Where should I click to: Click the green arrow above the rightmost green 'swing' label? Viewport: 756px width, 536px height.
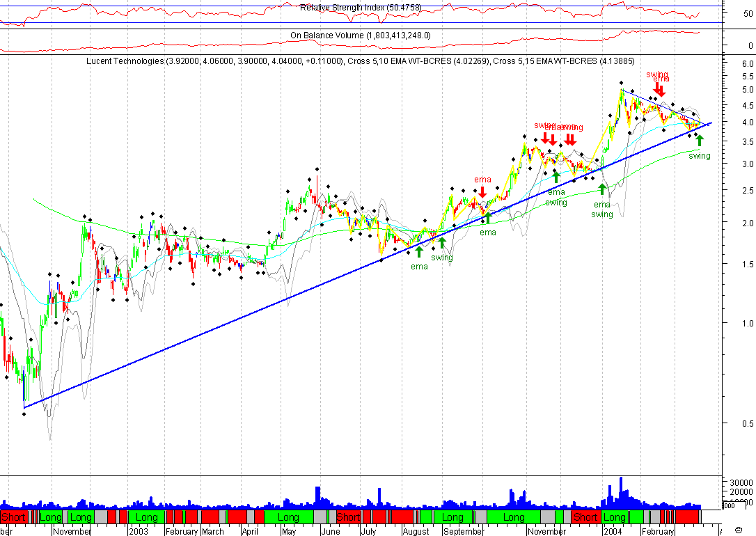[x=700, y=141]
